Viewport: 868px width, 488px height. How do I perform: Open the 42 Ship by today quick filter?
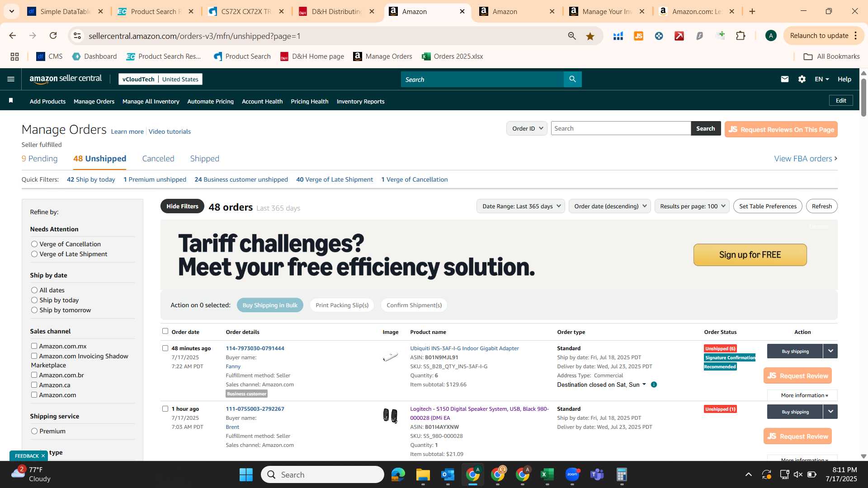point(91,179)
